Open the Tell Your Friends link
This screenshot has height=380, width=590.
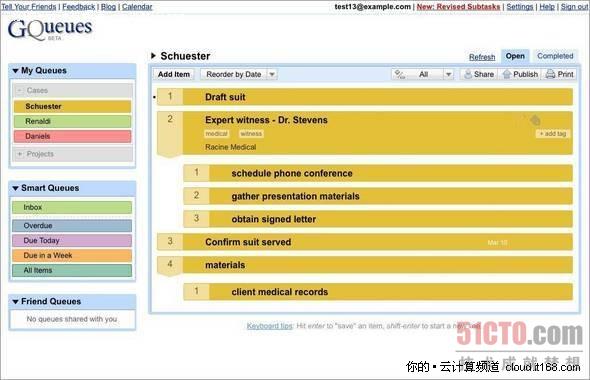tap(29, 7)
